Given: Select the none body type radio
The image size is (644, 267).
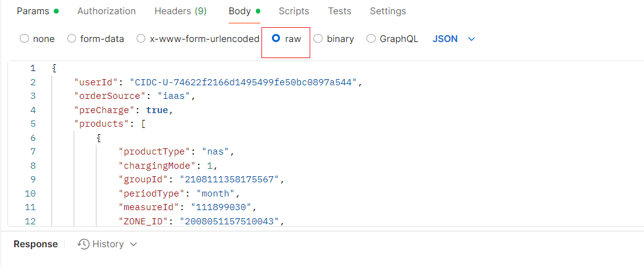Looking at the screenshot, I should click(25, 39).
